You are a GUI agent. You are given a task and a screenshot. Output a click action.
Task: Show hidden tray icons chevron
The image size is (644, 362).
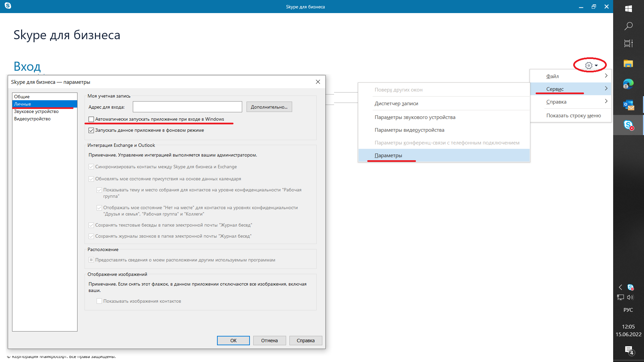621,287
